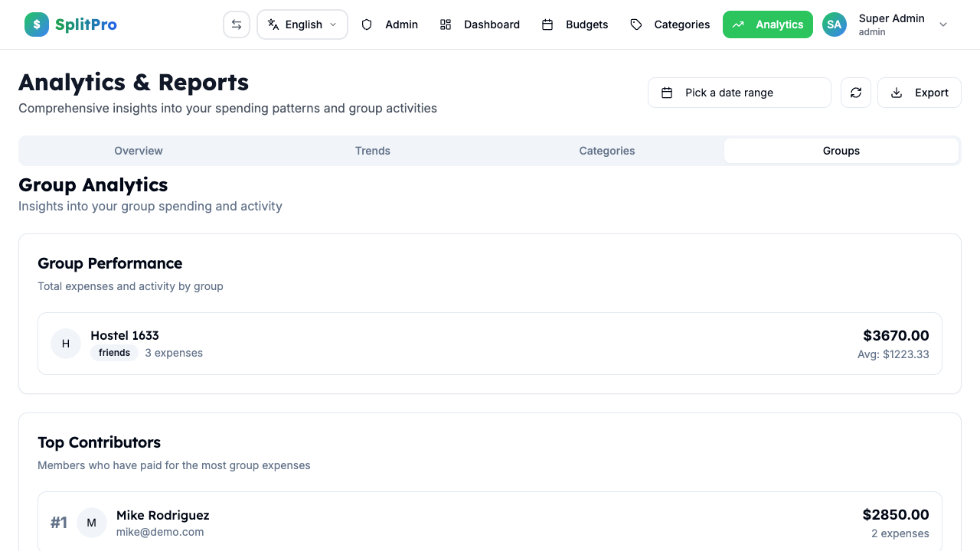Select the Trends tab
Image resolution: width=980 pixels, height=551 pixels.
pos(372,150)
